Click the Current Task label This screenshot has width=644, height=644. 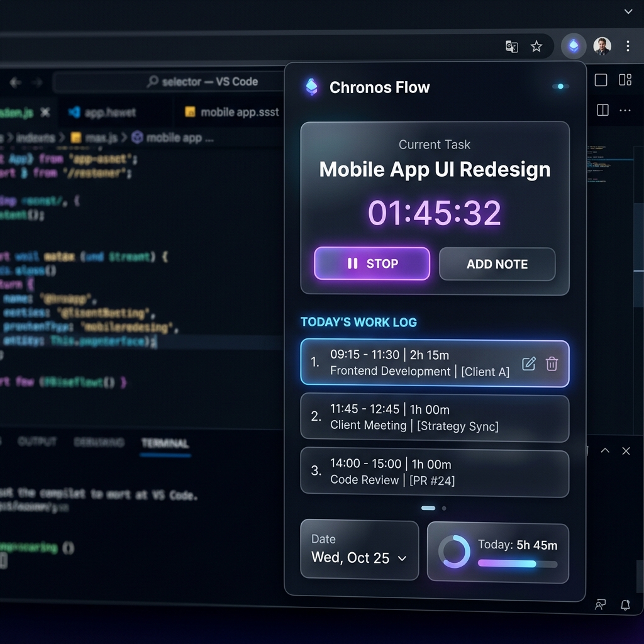[x=435, y=145]
